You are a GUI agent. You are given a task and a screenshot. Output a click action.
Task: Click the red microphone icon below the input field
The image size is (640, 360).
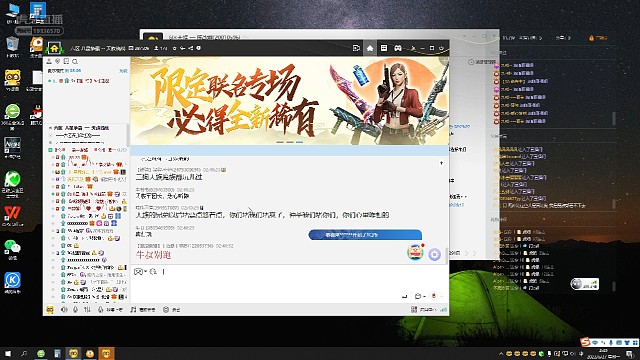[x=434, y=296]
